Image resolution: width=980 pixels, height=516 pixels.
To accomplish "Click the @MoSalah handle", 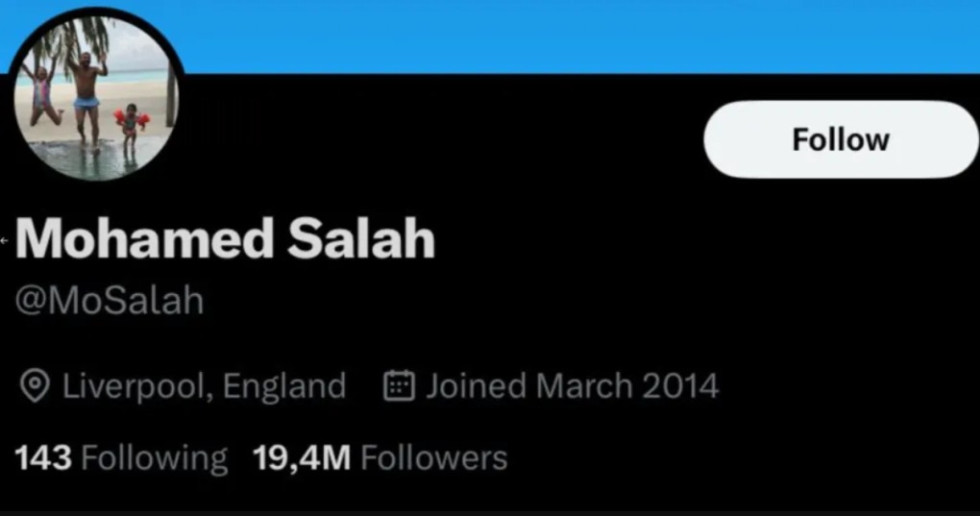I will (x=110, y=302).
